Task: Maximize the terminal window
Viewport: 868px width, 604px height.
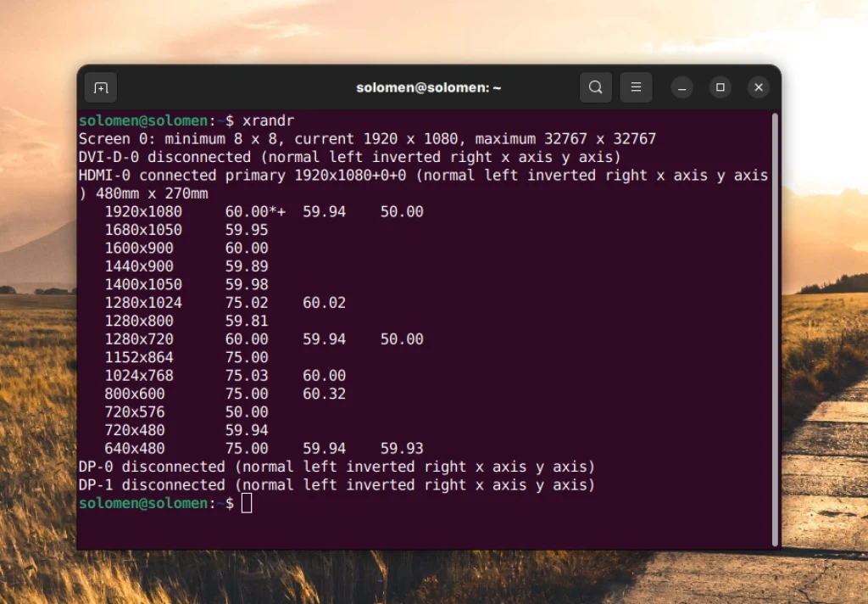Action: pyautogui.click(x=720, y=87)
